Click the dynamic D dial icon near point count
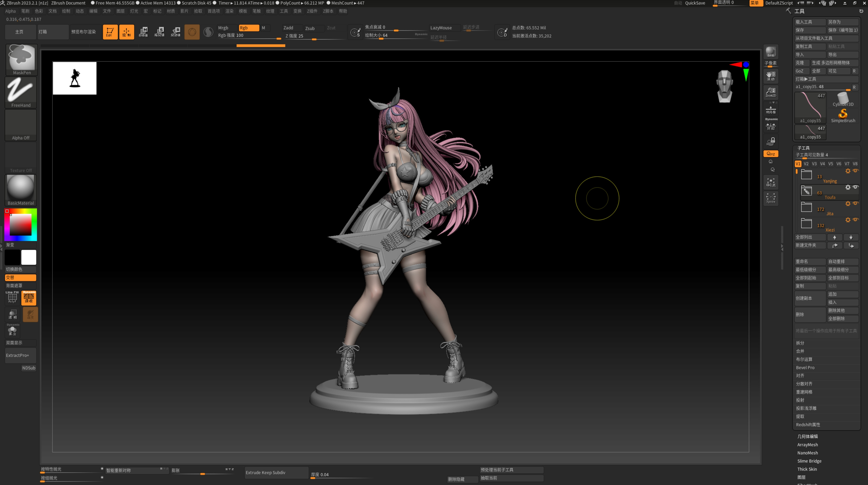Screen dimensions: 868x485 [502, 32]
